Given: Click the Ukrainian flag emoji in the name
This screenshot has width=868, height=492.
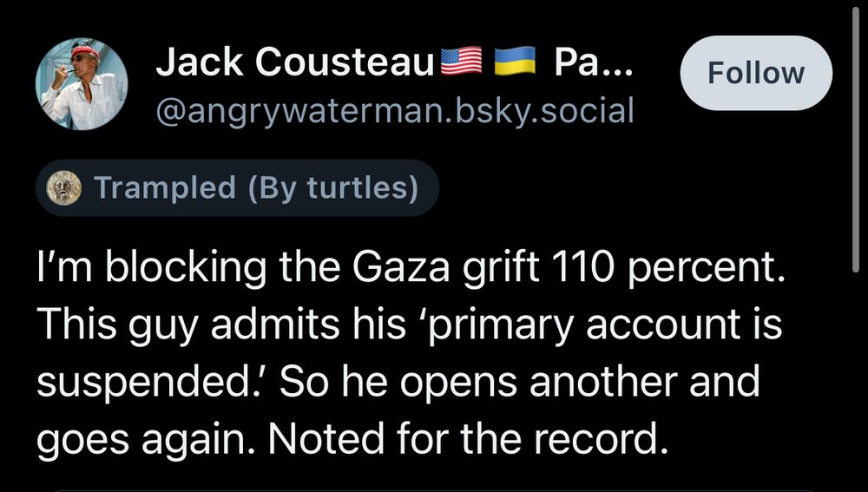Looking at the screenshot, I should click(512, 62).
